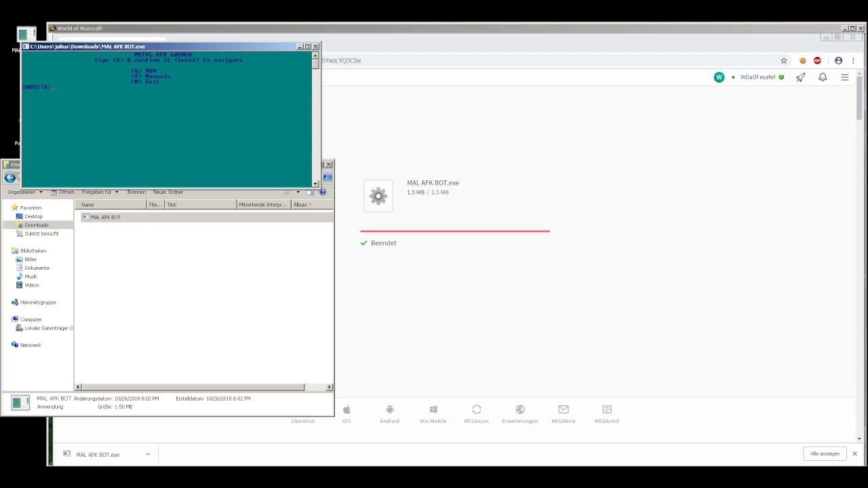Image resolution: width=868 pixels, height=488 pixels.
Task: Open the view options dropdown arrow in Explorer
Action: pos(298,192)
